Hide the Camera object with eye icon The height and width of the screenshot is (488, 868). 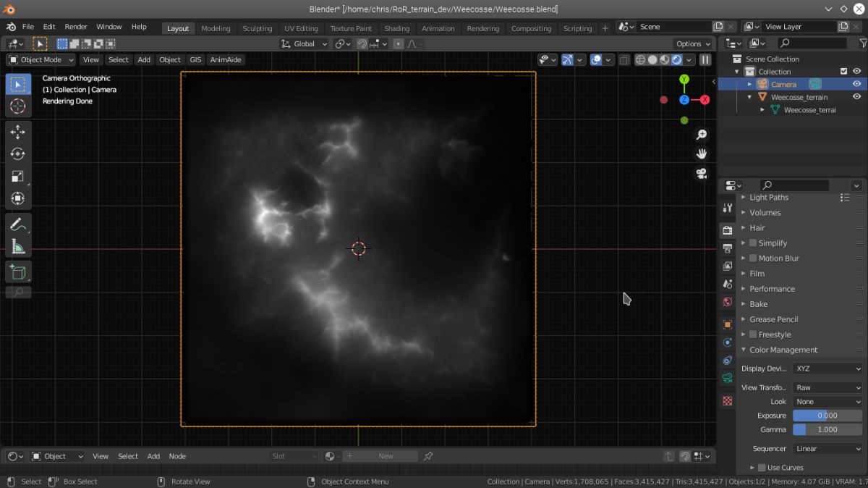click(856, 84)
